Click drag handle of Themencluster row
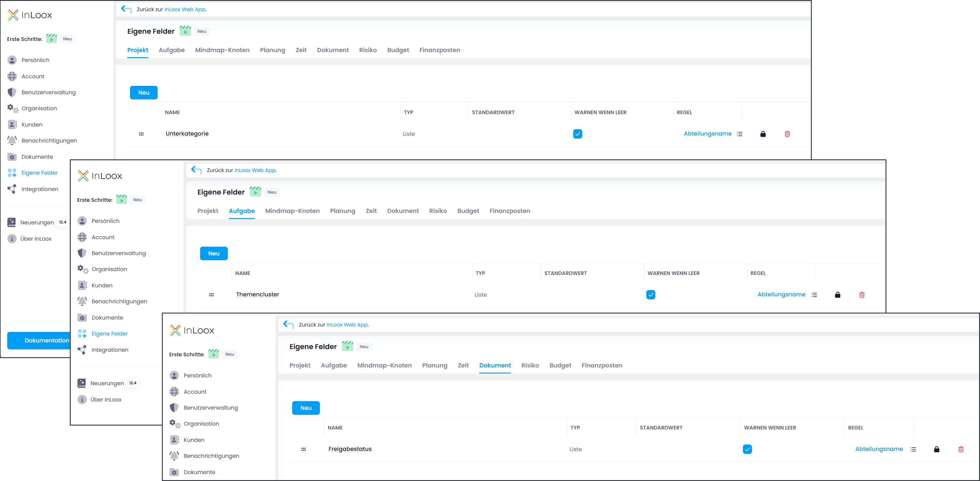Viewport: 980px width, 481px height. point(211,294)
